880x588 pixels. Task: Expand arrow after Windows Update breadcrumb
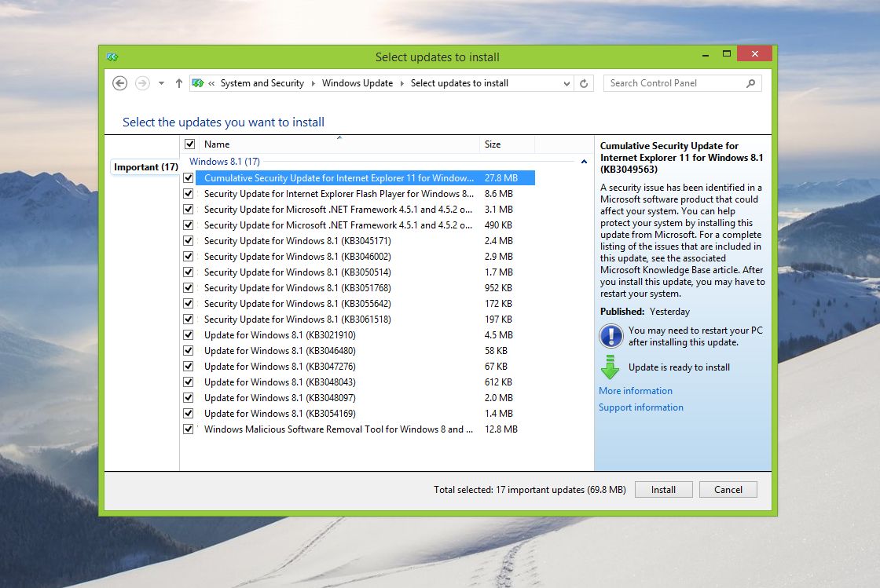[401, 83]
